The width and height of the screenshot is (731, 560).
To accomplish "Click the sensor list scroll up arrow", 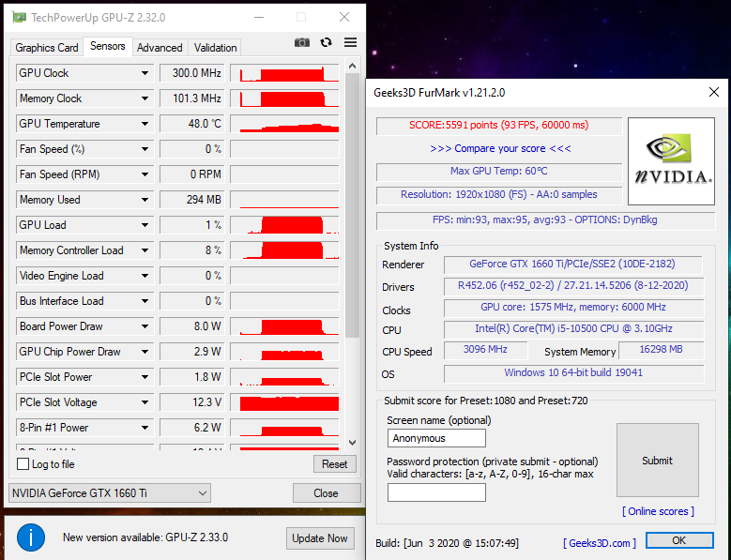I will coord(353,66).
